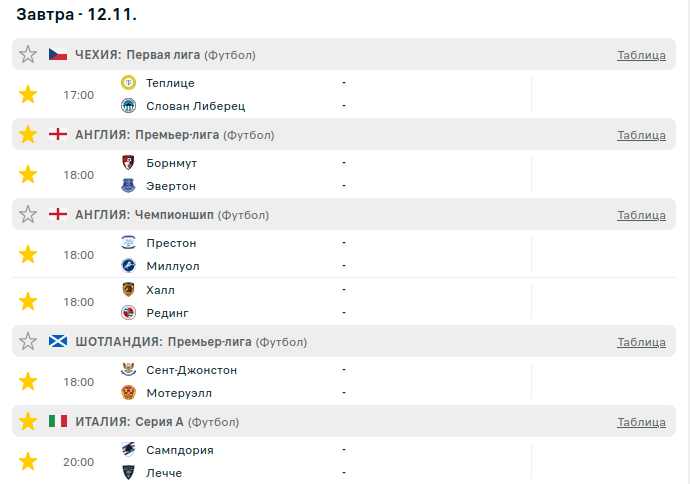Screen dimensions: 690x484
Task: Click the Teplice club logo
Action: pos(128,82)
